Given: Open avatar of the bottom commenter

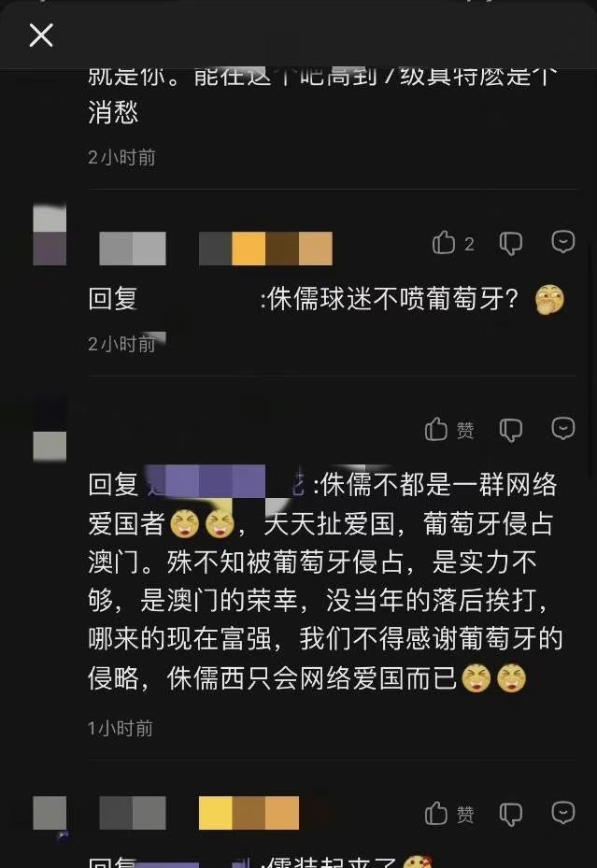Looking at the screenshot, I should click(50, 813).
